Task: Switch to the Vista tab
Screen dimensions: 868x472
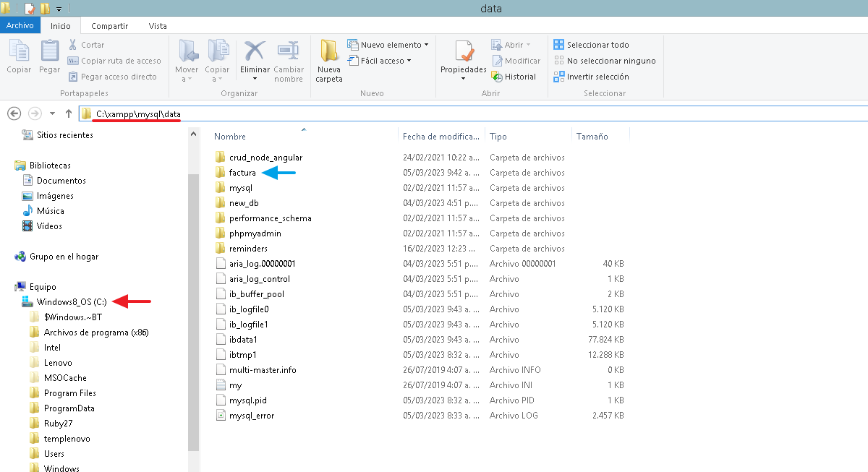Action: click(x=158, y=25)
